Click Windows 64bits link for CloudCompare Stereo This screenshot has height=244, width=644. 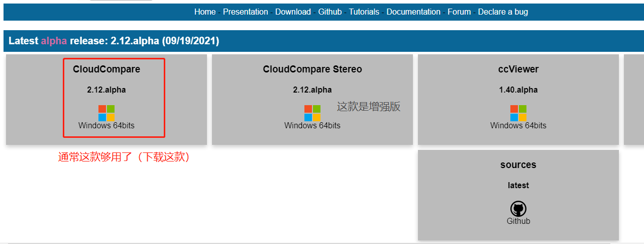click(x=312, y=125)
